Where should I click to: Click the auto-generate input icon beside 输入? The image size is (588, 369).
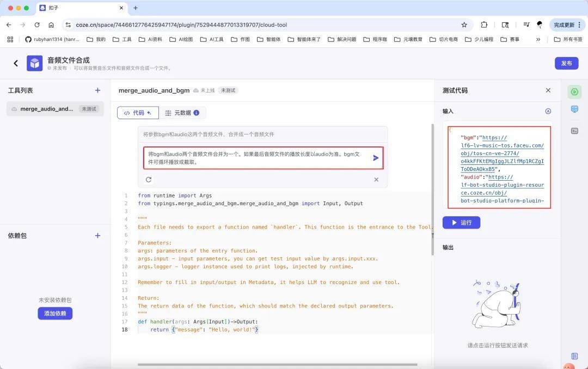click(x=548, y=111)
